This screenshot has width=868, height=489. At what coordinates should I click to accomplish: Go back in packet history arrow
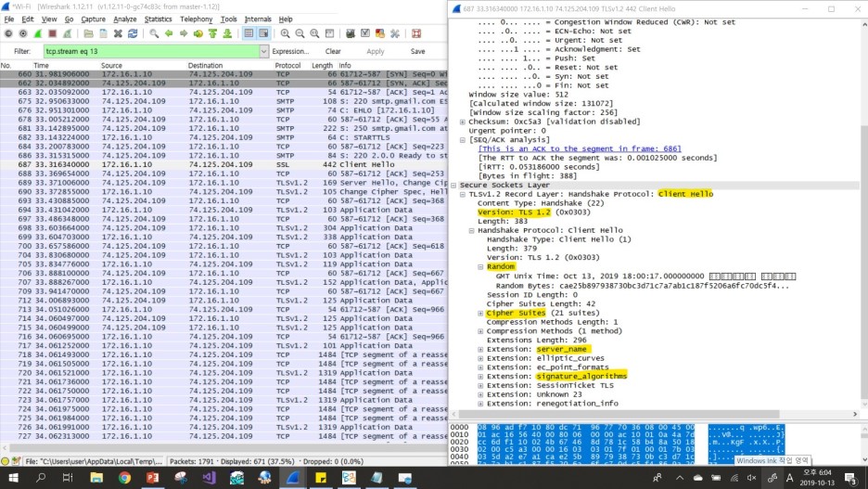pos(169,33)
